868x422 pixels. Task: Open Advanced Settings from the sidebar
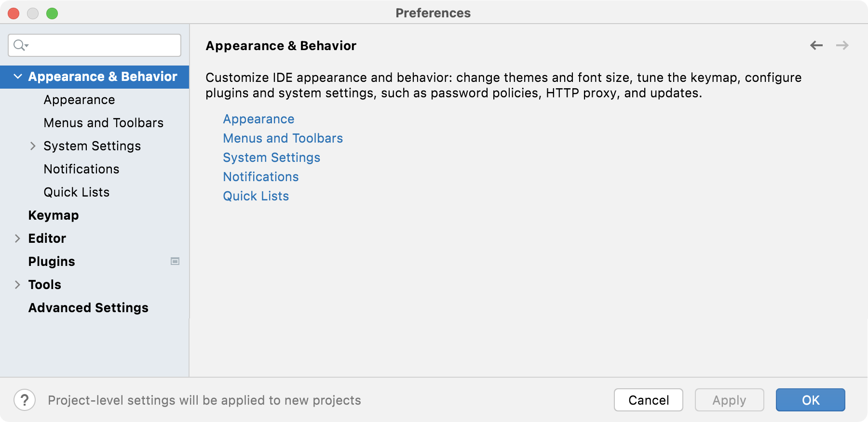click(x=88, y=307)
